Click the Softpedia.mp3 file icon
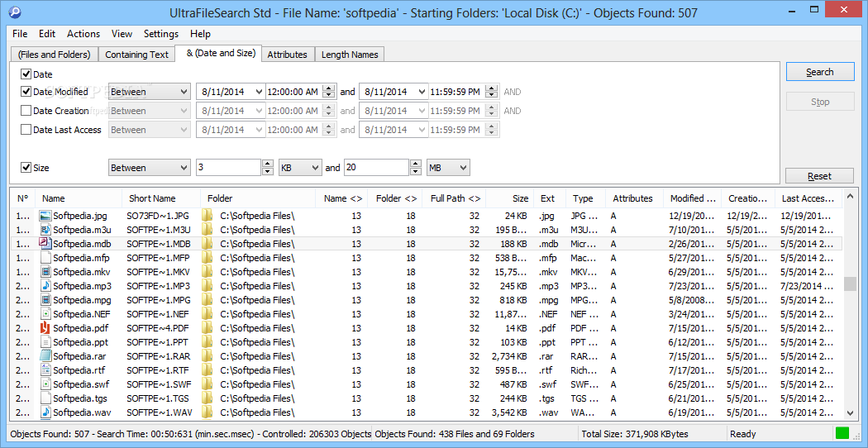Screen dimensions: 868x448 (45, 286)
